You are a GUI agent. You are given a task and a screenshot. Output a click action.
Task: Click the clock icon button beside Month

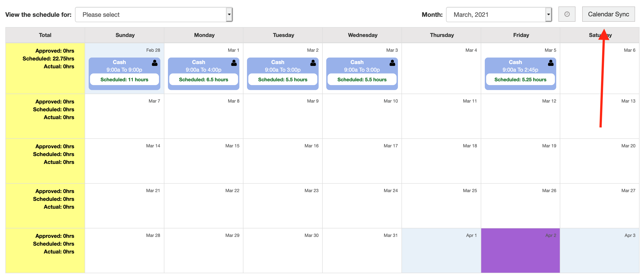(567, 14)
